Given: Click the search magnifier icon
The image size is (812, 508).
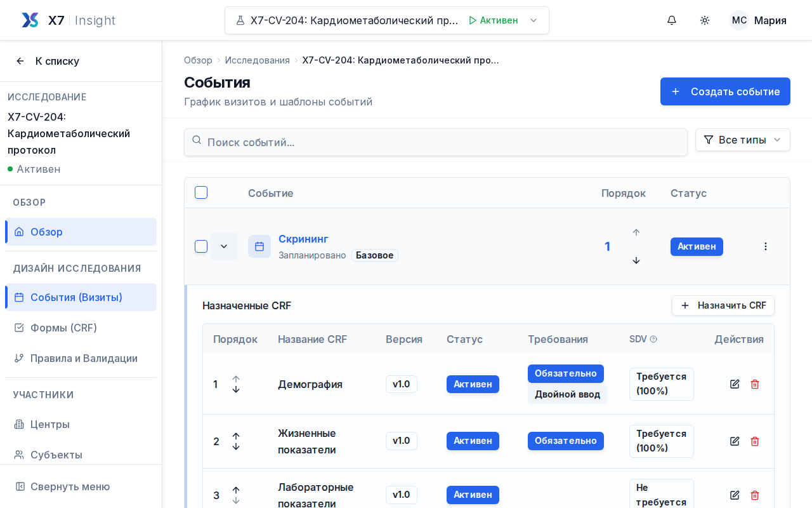Looking at the screenshot, I should coord(197,140).
